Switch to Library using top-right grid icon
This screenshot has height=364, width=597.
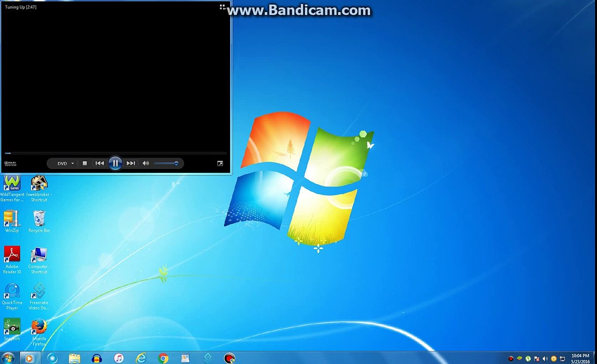point(222,7)
